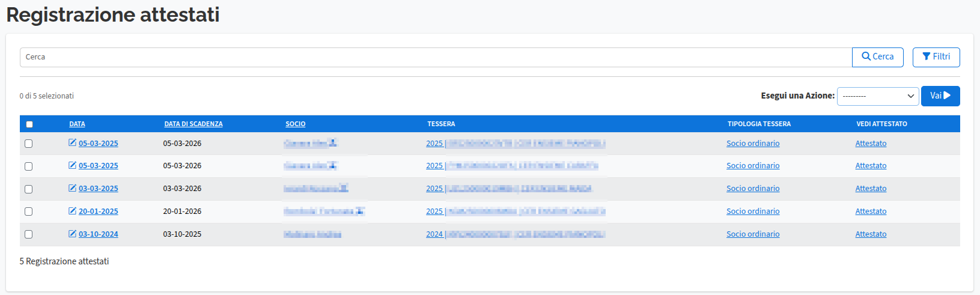Click the expiry date 03-03-2026
This screenshot has width=980, height=295.
coord(182,188)
